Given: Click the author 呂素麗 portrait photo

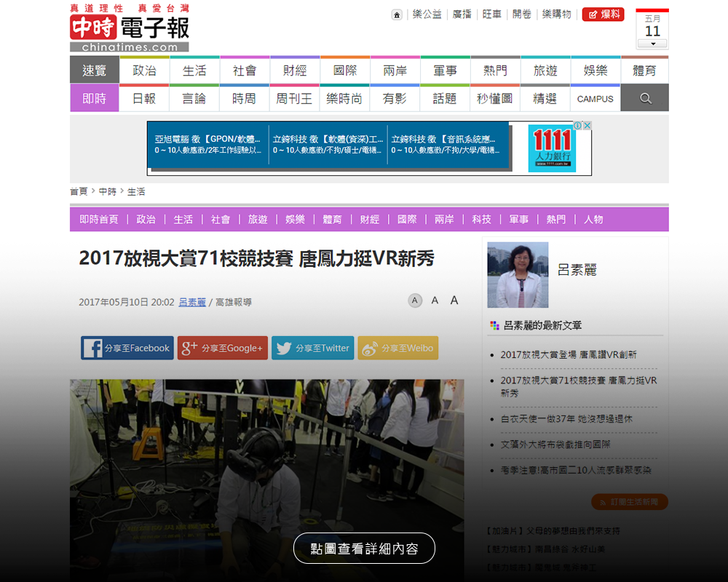Looking at the screenshot, I should click(518, 275).
